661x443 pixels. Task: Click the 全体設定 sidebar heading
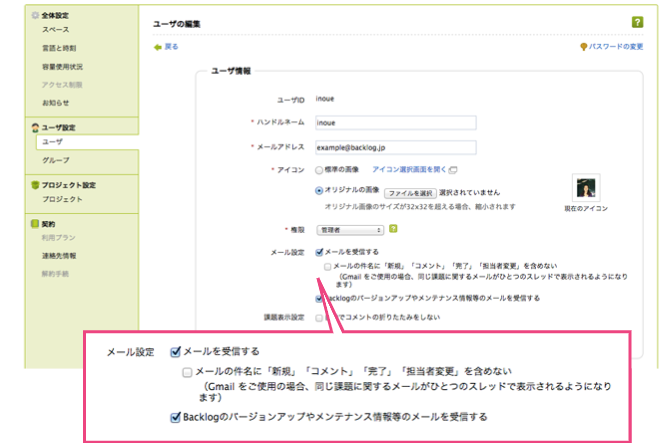(x=55, y=16)
